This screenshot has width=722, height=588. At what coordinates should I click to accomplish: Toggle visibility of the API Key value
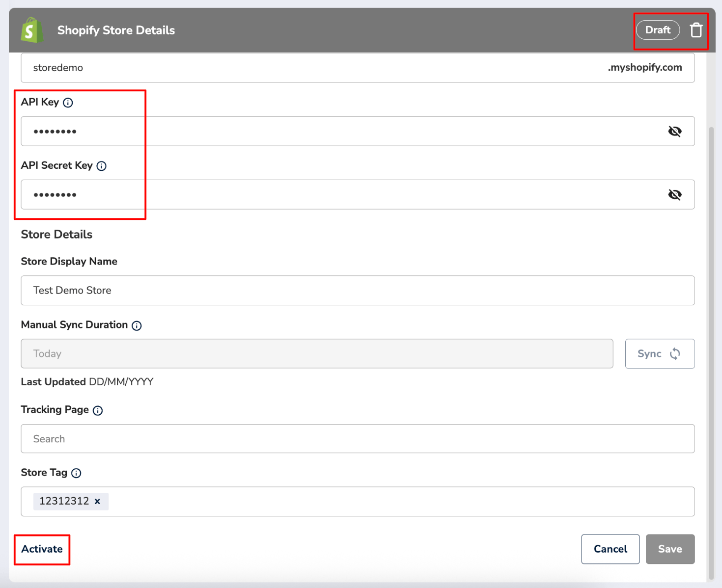click(675, 131)
